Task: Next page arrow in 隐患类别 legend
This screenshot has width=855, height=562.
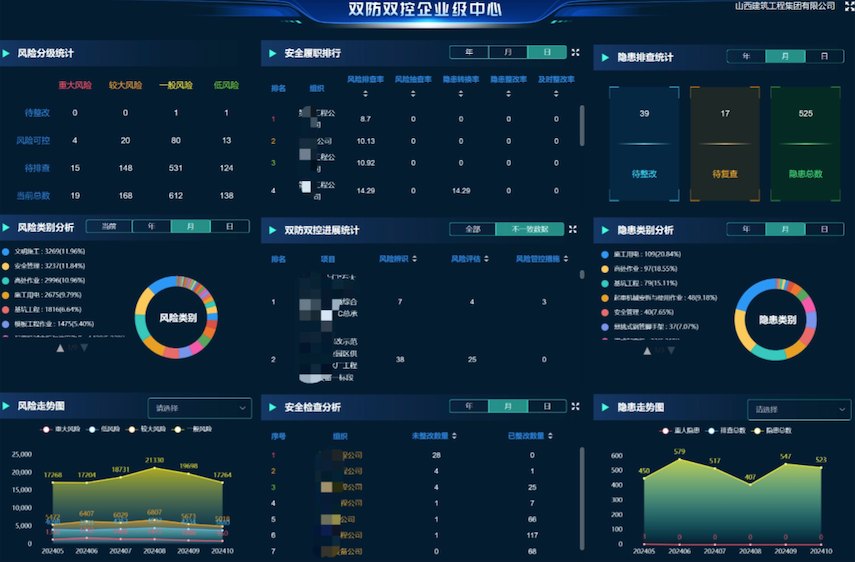Action: tap(670, 351)
